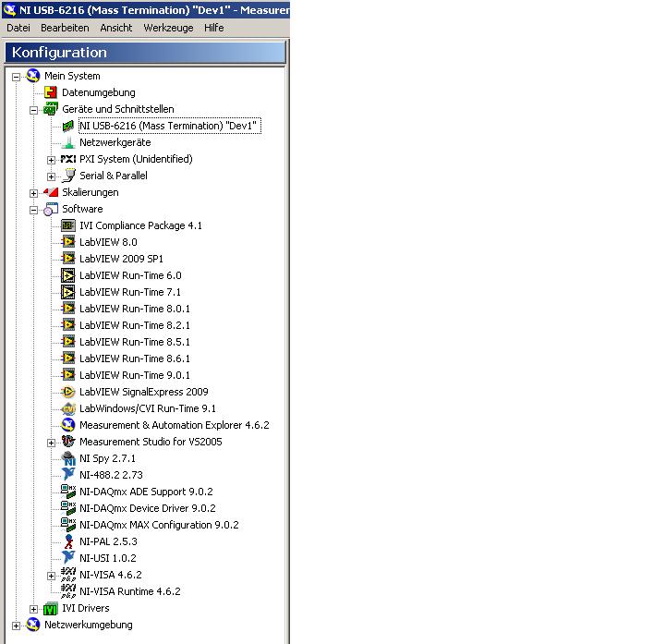Open the Bearbeiten menu
Screen dimensions: 665x644
point(65,28)
